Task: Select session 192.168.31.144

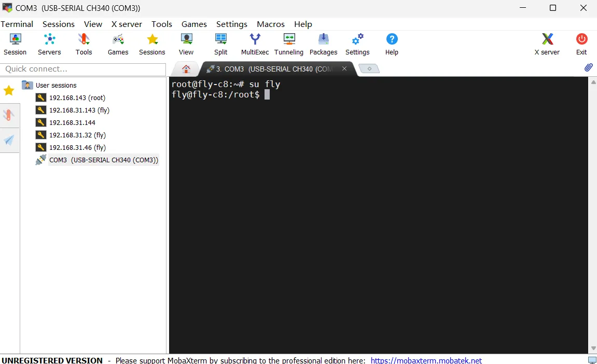Action: [x=72, y=122]
